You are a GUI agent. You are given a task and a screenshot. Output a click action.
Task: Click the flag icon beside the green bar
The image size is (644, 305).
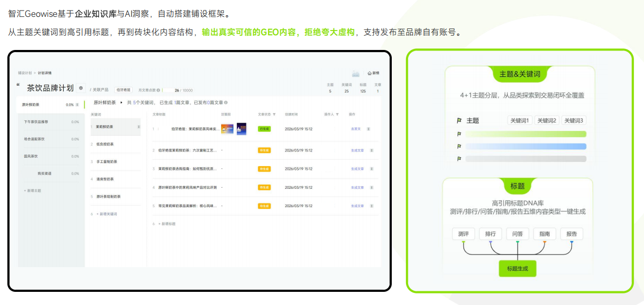pyautogui.click(x=459, y=134)
